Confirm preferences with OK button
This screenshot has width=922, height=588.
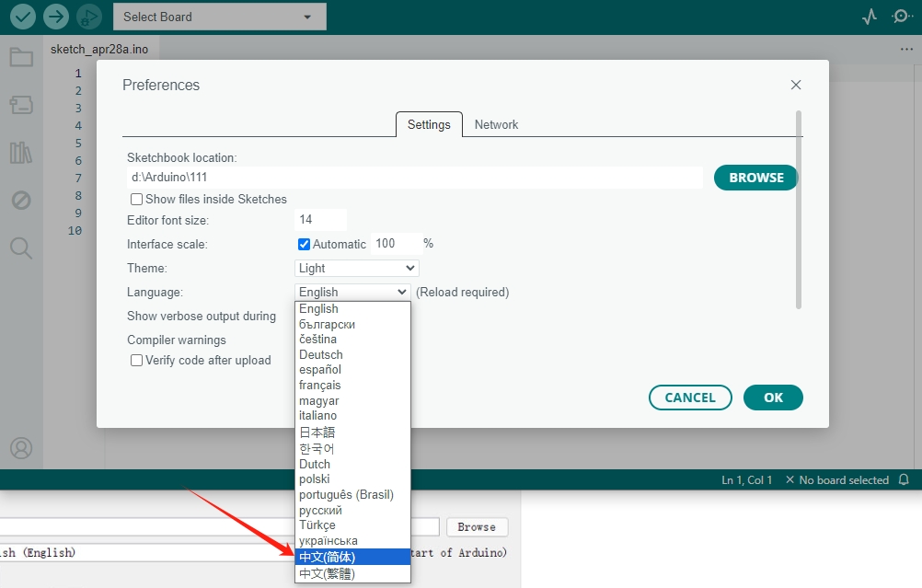pyautogui.click(x=773, y=398)
